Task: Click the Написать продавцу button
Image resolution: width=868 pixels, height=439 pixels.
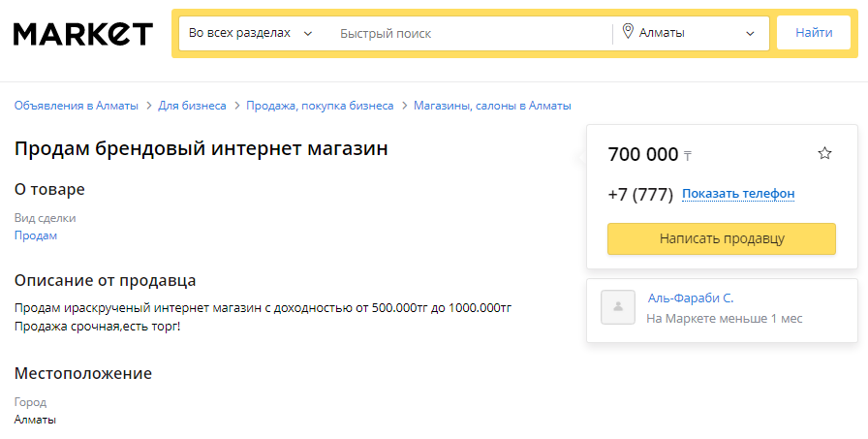Action: (722, 239)
